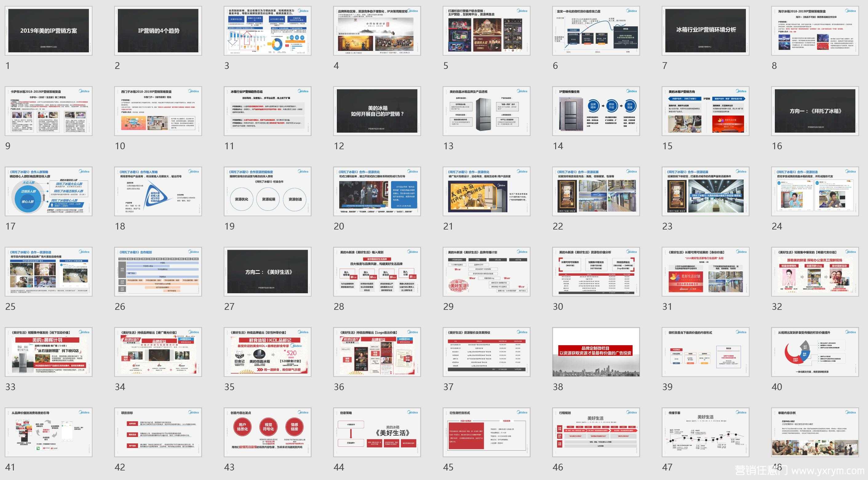The image size is (868, 480).
Task: Select slide 3 with the donut chart
Action: coord(268,31)
